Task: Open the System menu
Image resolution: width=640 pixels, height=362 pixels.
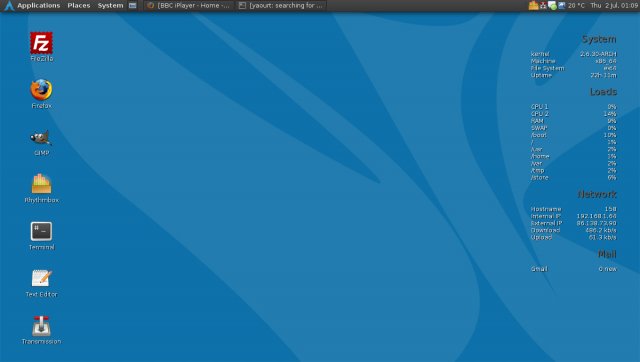Action: (x=110, y=5)
